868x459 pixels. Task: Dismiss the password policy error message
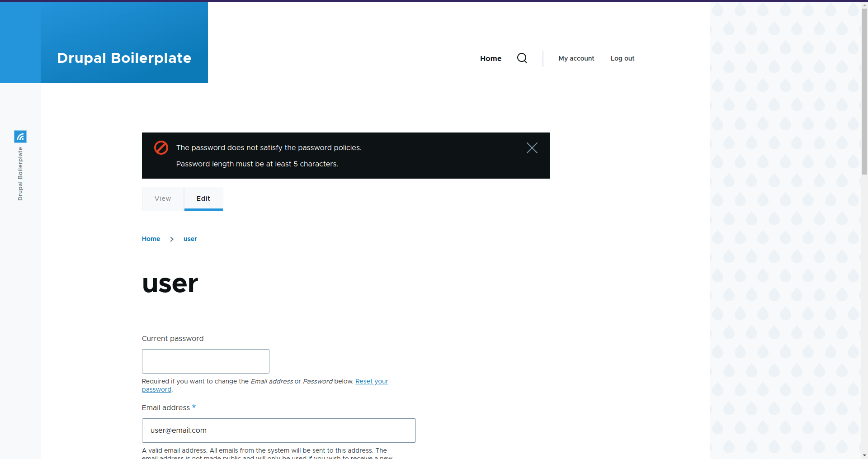pos(532,148)
